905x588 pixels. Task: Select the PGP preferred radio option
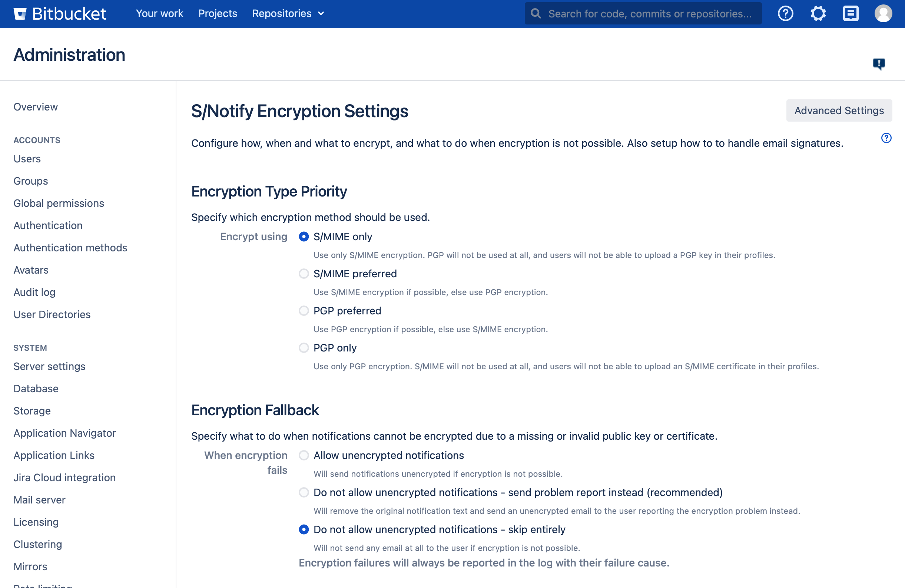pos(304,311)
